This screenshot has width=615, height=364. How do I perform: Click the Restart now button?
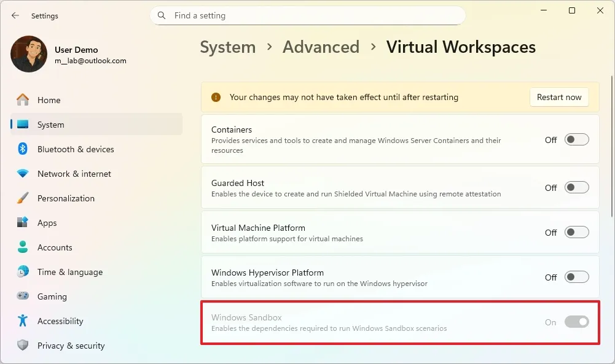click(x=558, y=97)
